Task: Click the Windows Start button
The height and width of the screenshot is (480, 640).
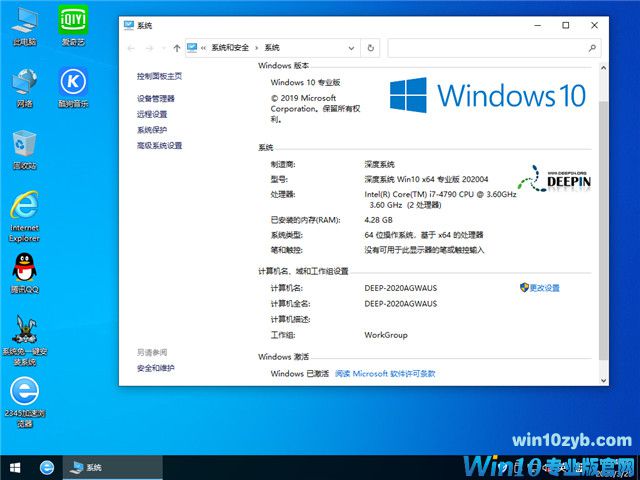Action: coord(15,467)
